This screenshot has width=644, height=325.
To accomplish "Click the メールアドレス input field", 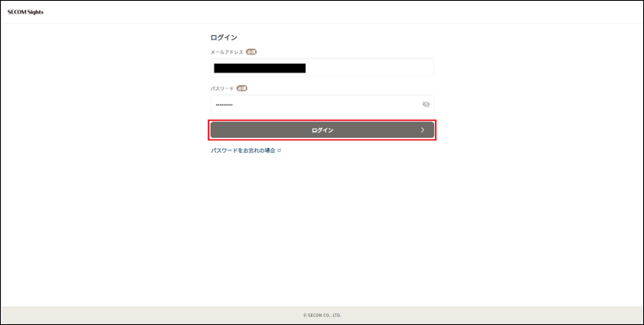I will 323,68.
